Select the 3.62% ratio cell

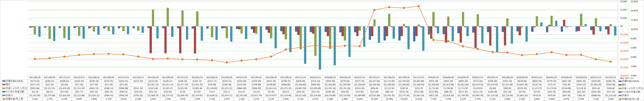(x=35, y=99)
